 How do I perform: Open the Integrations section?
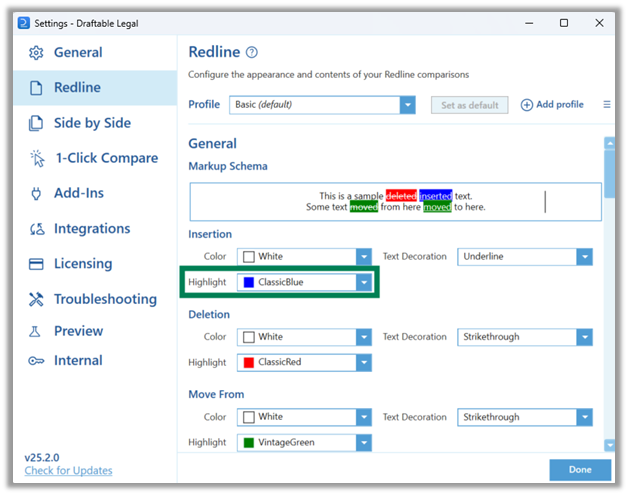95,229
